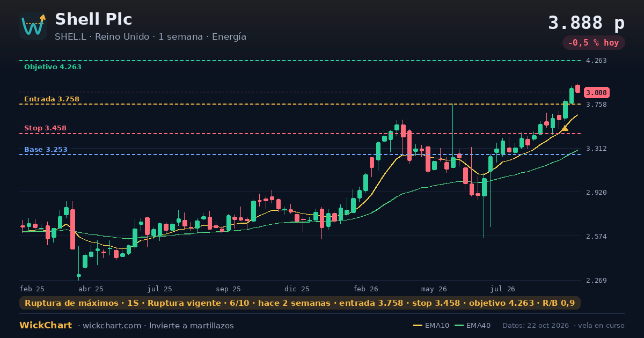
Task: Click the dic 25 date label
Action: (297, 289)
